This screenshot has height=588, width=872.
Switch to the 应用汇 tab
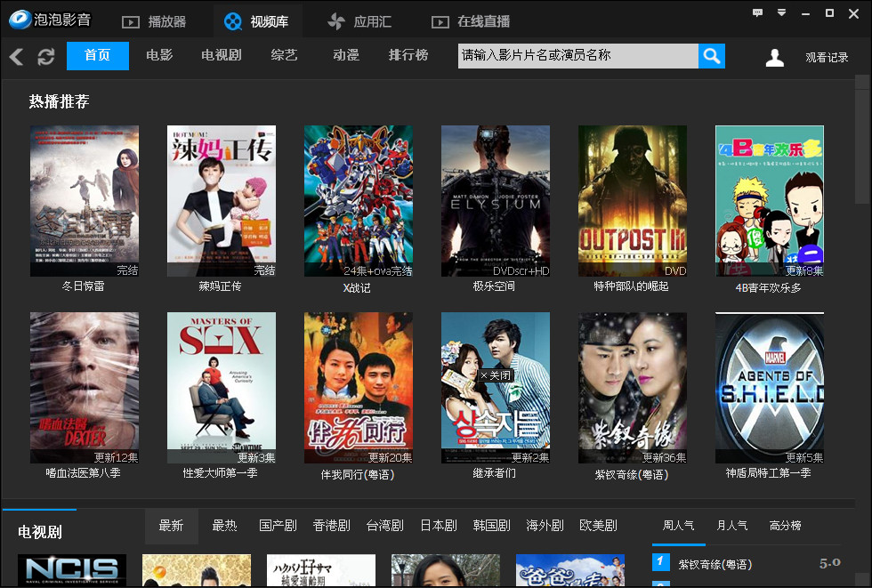point(359,21)
